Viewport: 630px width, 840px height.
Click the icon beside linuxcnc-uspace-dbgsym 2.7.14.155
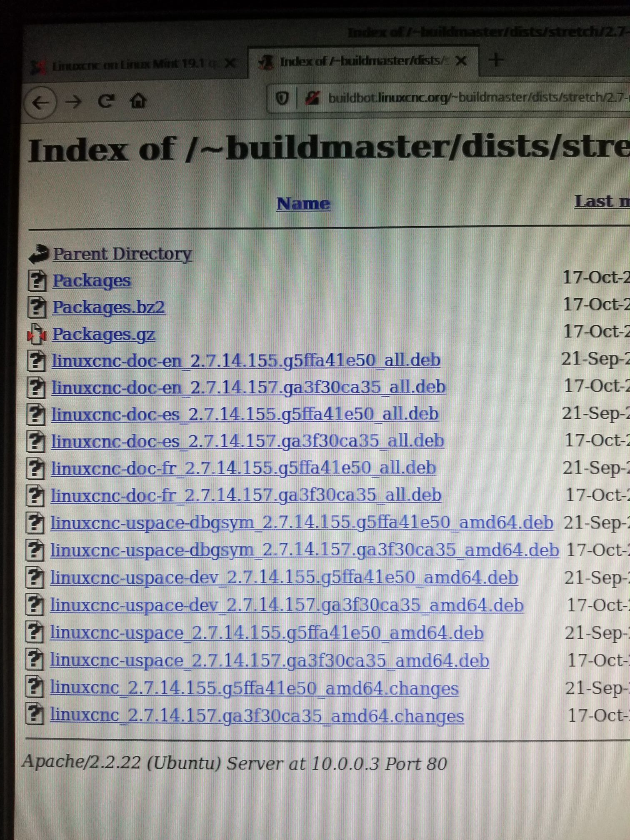[x=35, y=523]
